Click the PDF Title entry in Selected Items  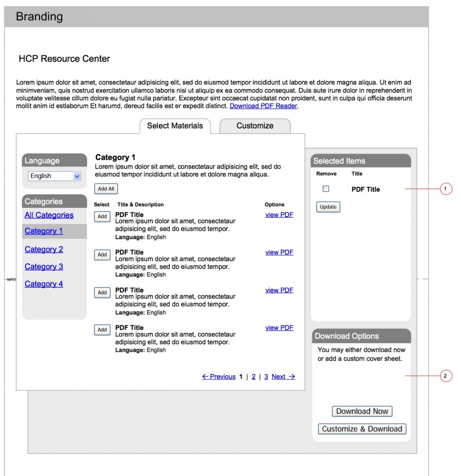366,190
